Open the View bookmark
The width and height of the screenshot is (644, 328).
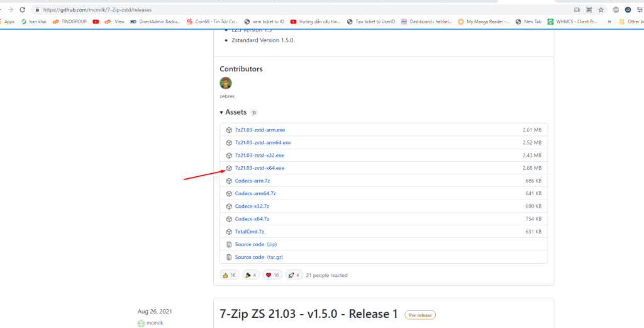[x=114, y=22]
